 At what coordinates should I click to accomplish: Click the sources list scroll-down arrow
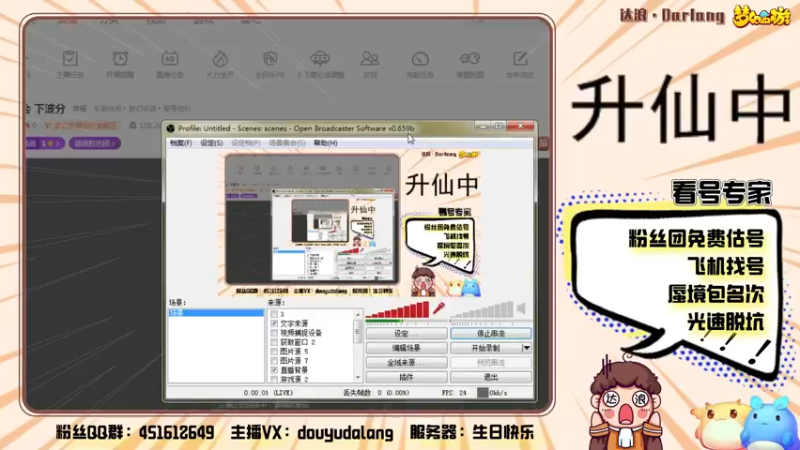[358, 378]
